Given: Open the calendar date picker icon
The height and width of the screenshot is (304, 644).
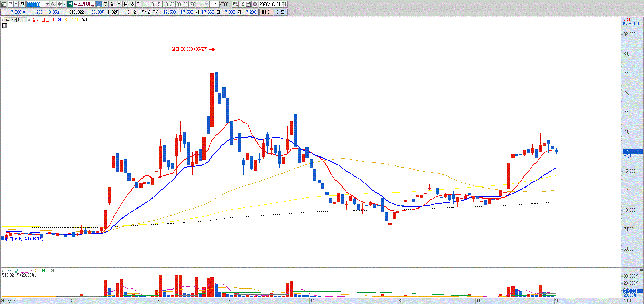Looking at the screenshot, I should point(284,4).
